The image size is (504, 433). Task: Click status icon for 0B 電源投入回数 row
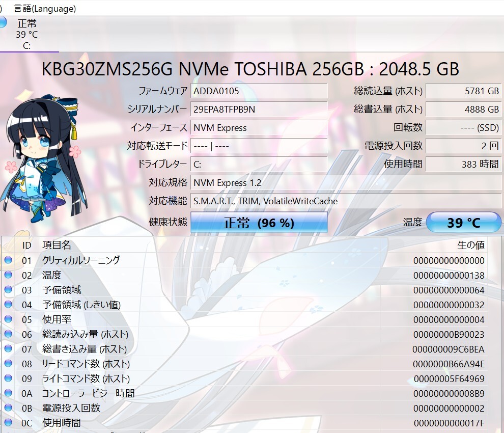[x=8, y=408]
